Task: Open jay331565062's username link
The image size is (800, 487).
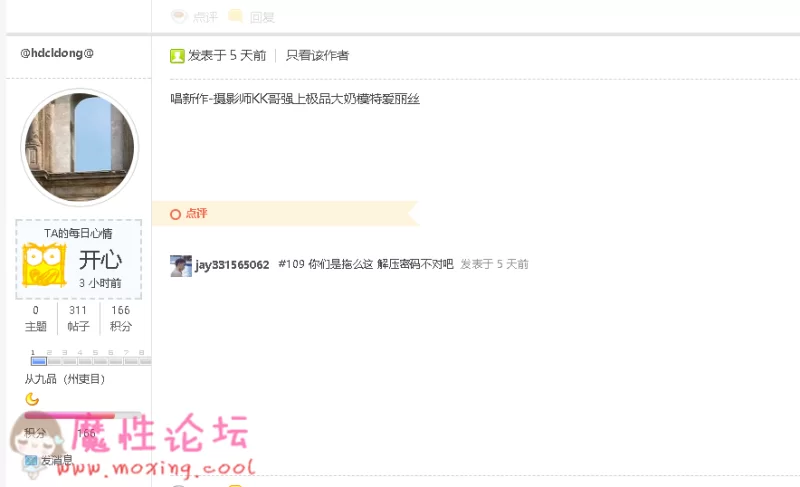Action: [232, 265]
